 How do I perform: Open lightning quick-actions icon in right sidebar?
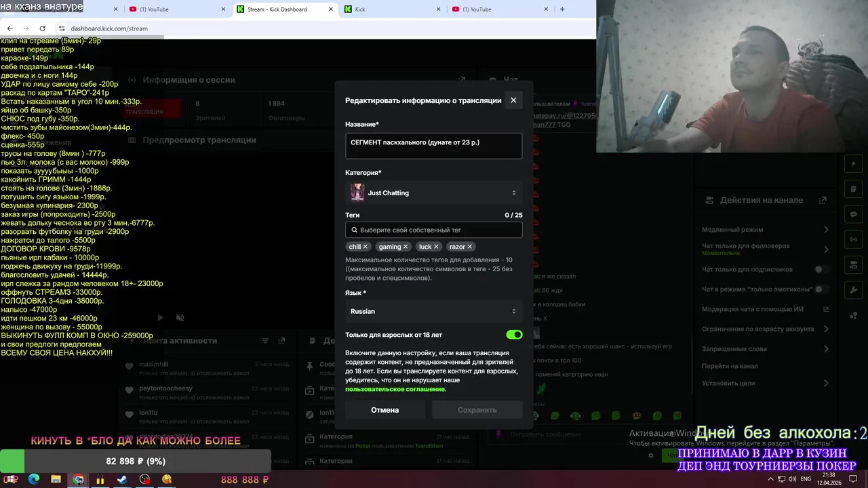[x=854, y=164]
